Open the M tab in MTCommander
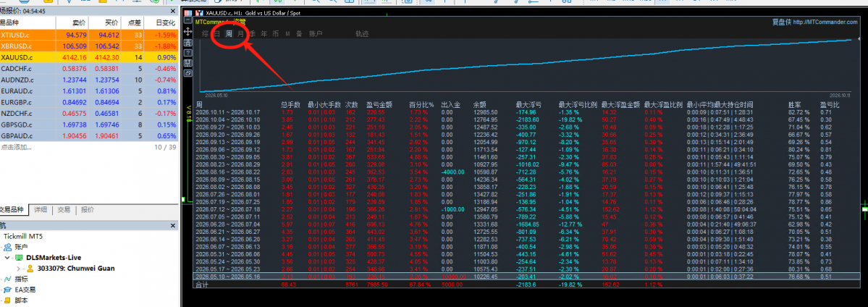868x307 pixels. [288, 34]
